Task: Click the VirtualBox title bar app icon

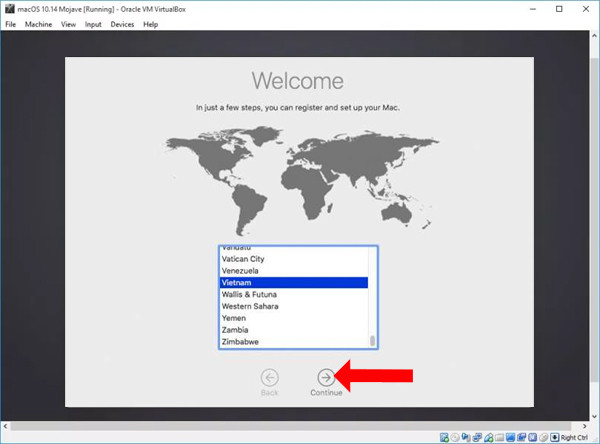Action: pos(10,9)
